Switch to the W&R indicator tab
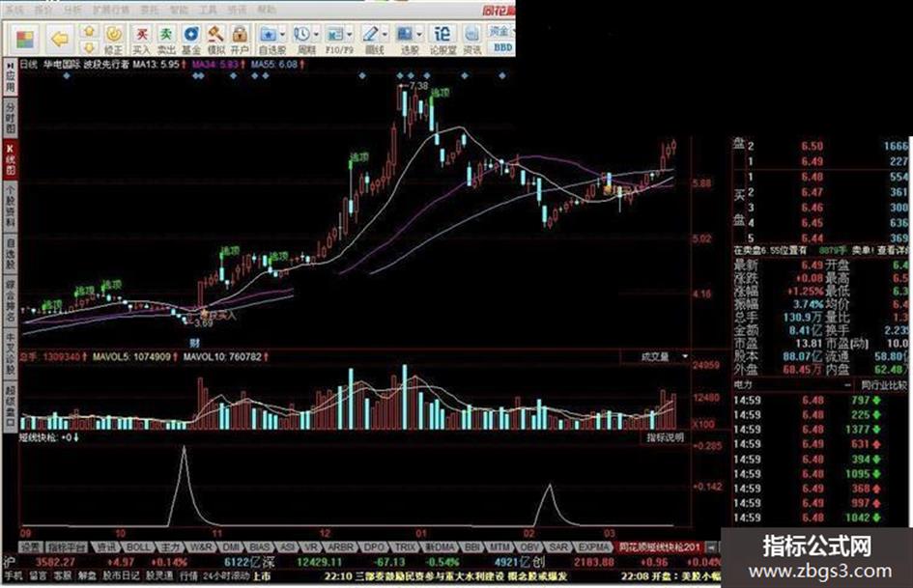Screen dimensions: 913x588 tap(201, 547)
